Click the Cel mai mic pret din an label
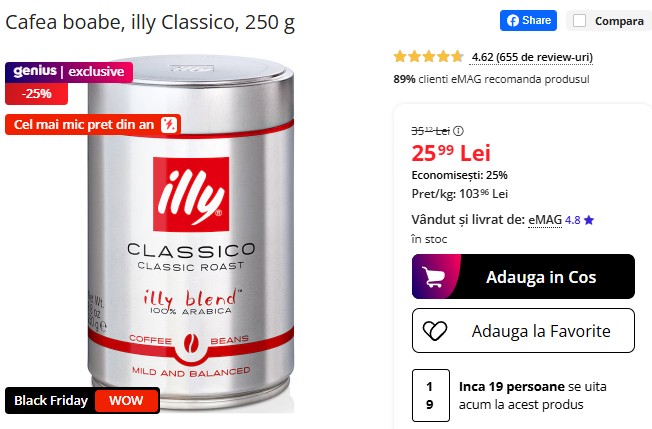This screenshot has width=652, height=429. pyautogui.click(x=84, y=124)
